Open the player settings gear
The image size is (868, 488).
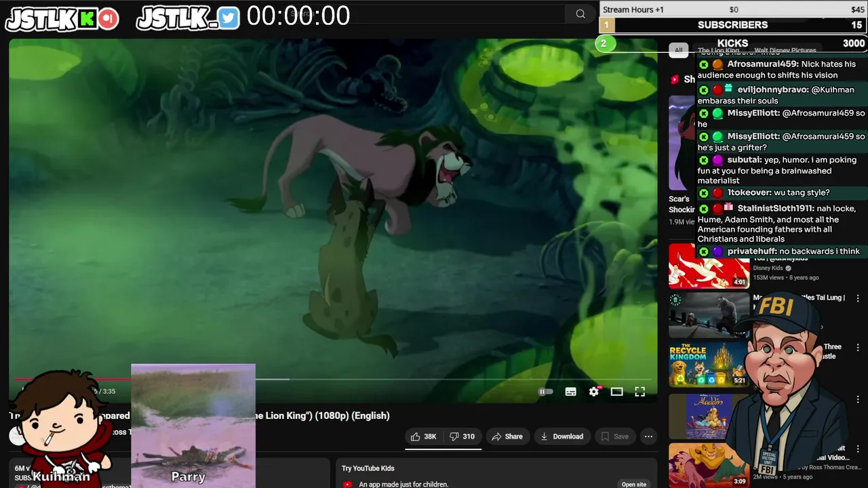[594, 392]
